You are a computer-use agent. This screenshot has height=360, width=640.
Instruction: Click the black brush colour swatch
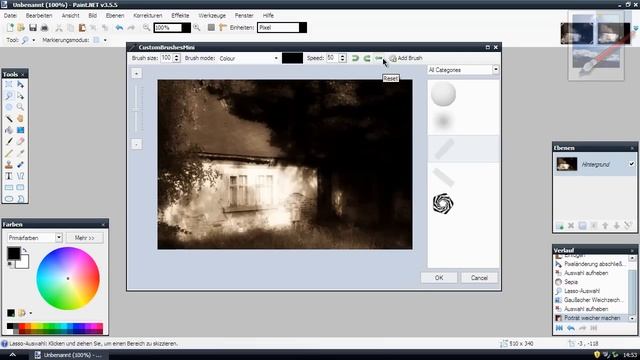click(x=292, y=58)
